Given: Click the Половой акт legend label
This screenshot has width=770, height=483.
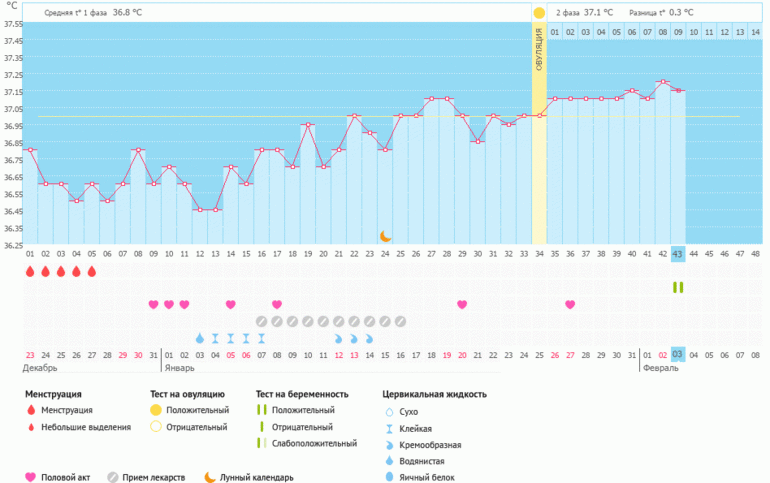Looking at the screenshot, I should [65, 477].
